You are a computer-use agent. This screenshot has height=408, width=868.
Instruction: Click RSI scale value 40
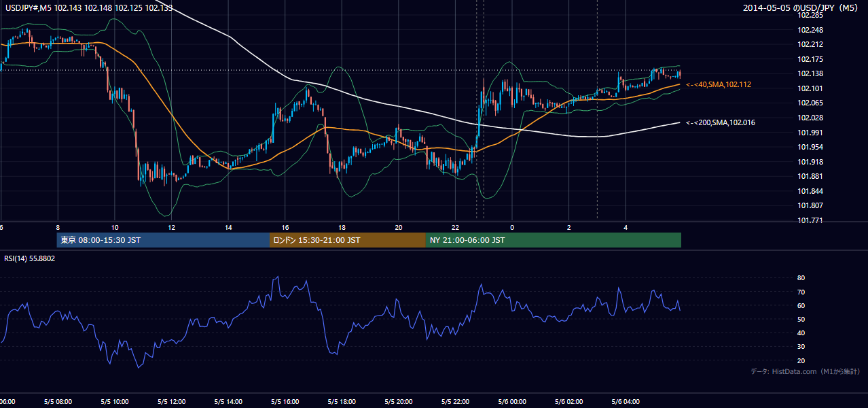point(801,333)
